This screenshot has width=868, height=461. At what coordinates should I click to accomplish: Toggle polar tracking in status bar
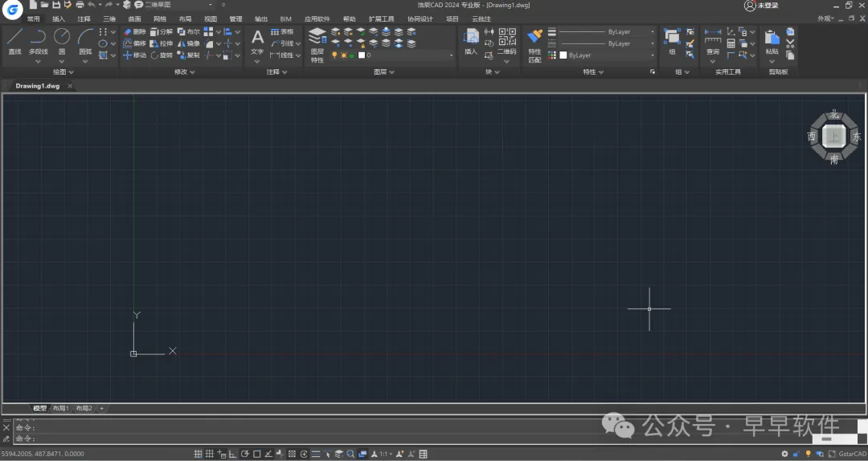(244, 454)
